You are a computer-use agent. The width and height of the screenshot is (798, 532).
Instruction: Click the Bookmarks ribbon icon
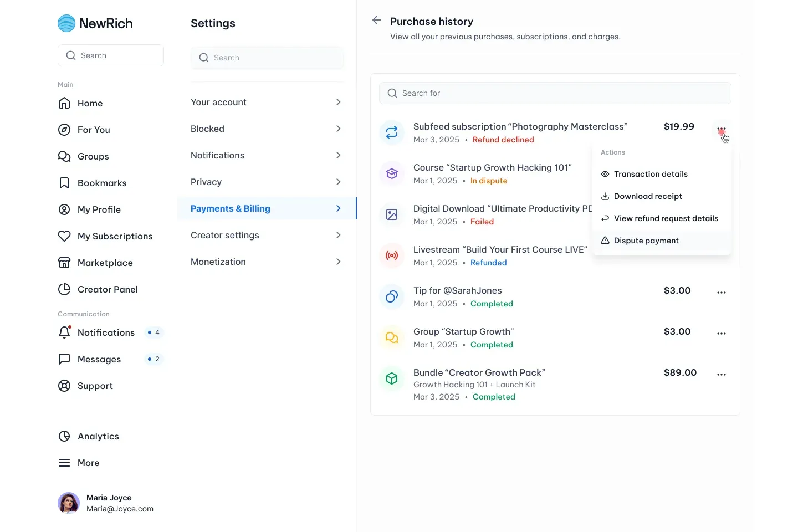tap(64, 183)
